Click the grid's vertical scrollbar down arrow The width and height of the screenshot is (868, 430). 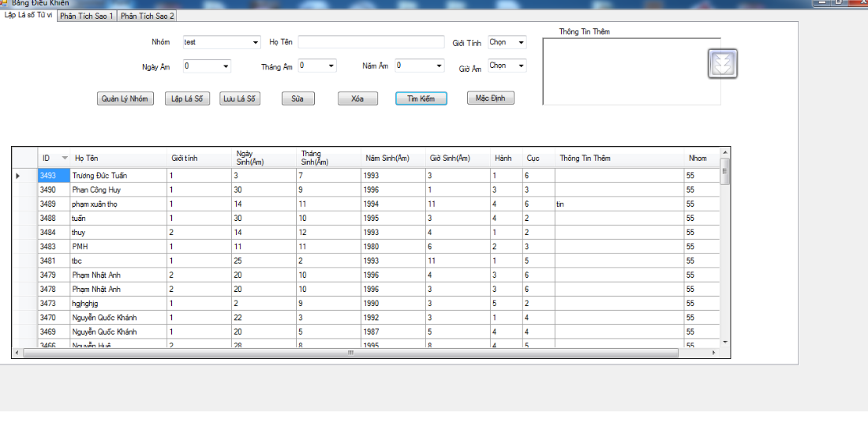pos(725,342)
